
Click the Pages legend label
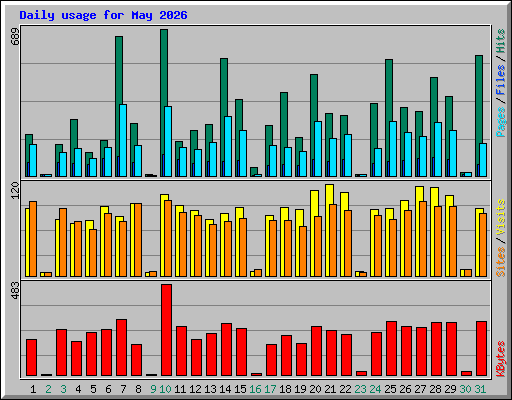(501, 122)
